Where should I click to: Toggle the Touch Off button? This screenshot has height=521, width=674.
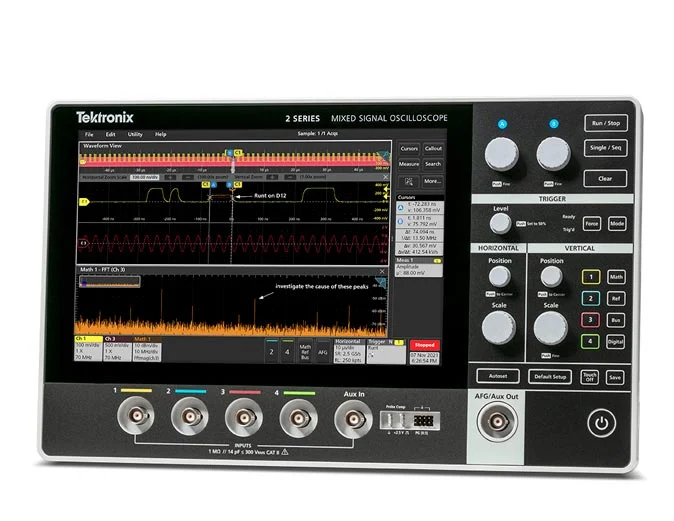(589, 377)
